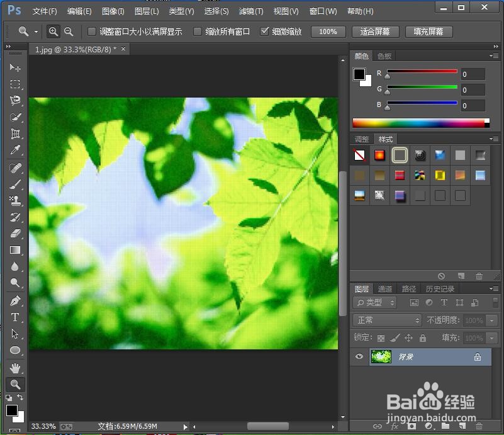Select the Ellipse shape tool
Viewport: 504px width, 435px height.
click(14, 350)
